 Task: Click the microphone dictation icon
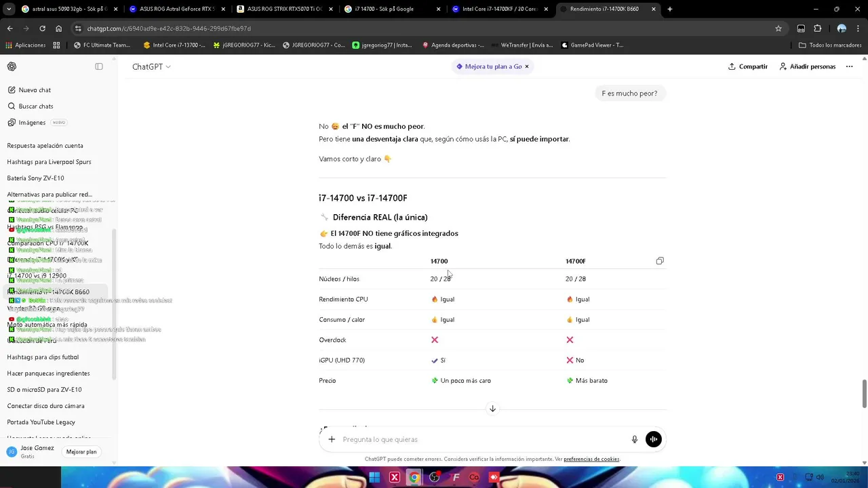tap(635, 439)
